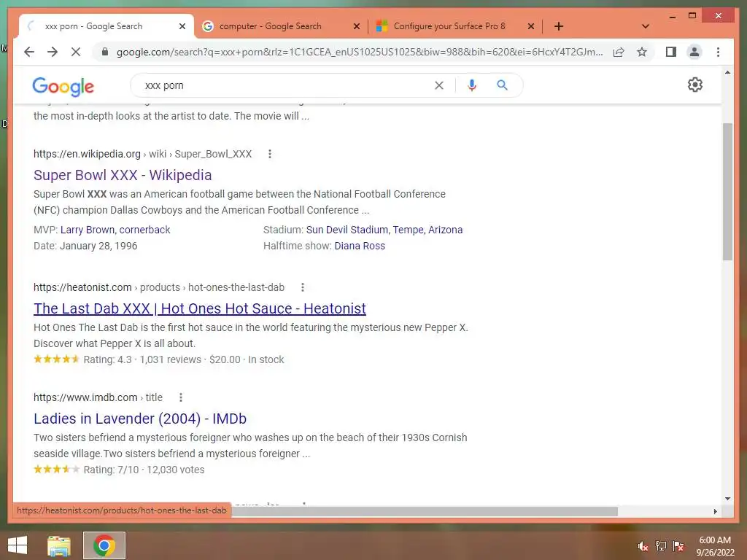Click the Date: January 28, 1996 text
747x560 pixels.
(85, 246)
